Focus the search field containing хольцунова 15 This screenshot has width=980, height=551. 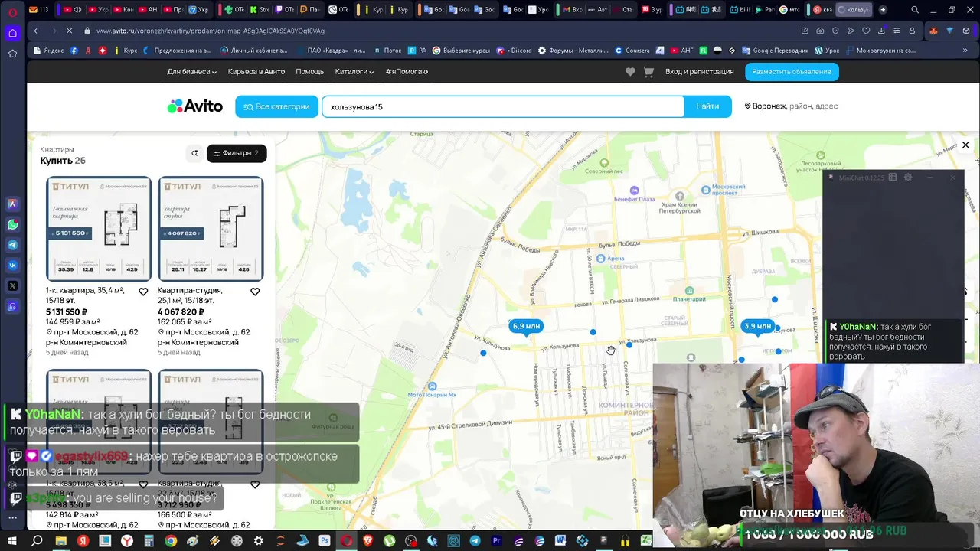503,106
